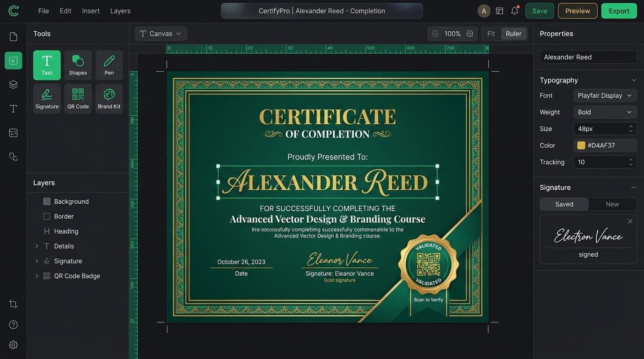Image resolution: width=644 pixels, height=359 pixels.
Task: Click the gold #D4AF37 color swatch
Action: 581,145
